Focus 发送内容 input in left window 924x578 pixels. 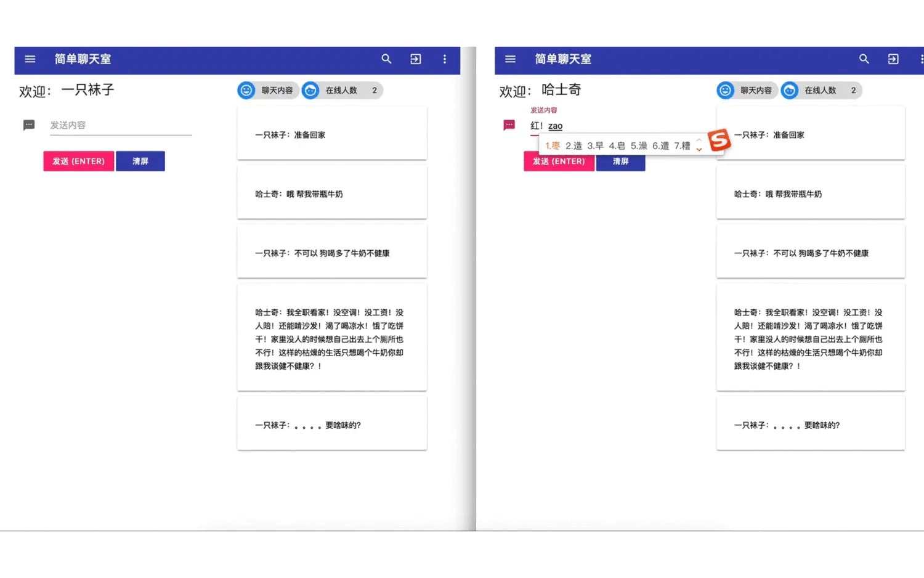click(x=121, y=125)
